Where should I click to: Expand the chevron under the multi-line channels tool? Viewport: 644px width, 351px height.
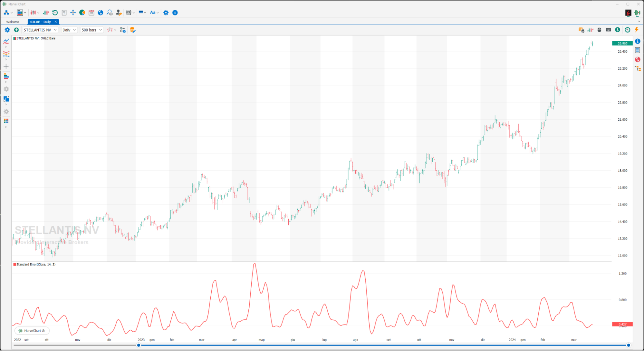click(6, 60)
